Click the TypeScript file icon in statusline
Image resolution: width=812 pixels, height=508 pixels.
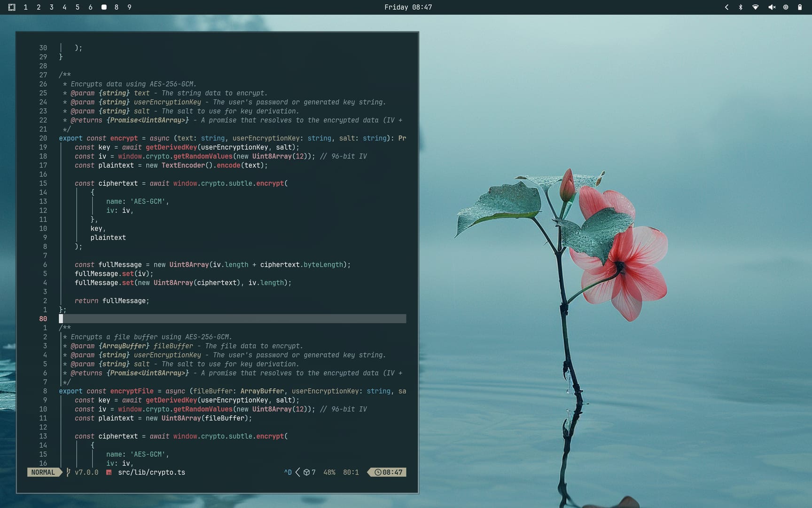(x=109, y=472)
